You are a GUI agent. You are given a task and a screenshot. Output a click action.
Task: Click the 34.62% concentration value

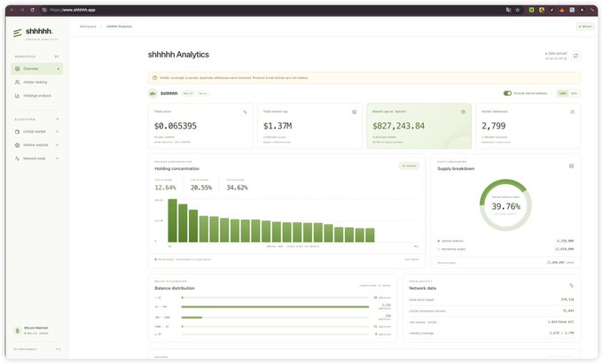237,188
